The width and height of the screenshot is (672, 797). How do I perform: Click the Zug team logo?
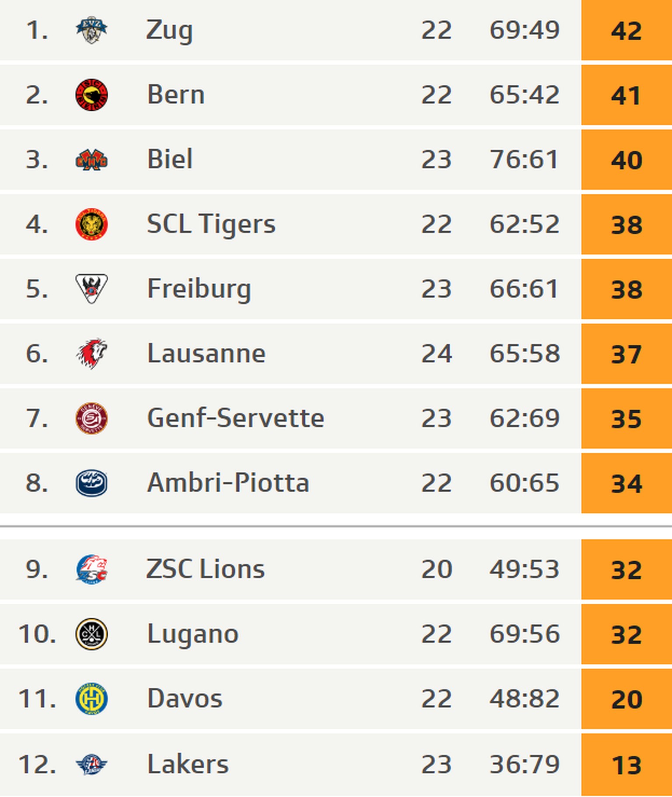click(x=91, y=30)
